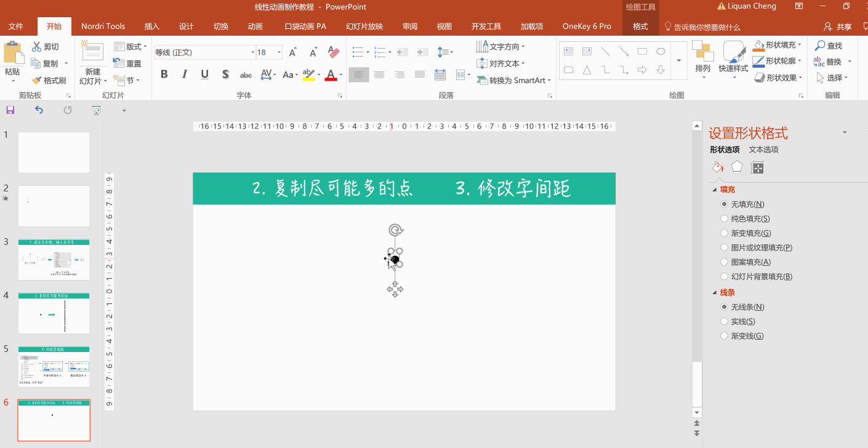868x448 pixels.
Task: Click Arrange (排列) icon
Action: (x=702, y=52)
